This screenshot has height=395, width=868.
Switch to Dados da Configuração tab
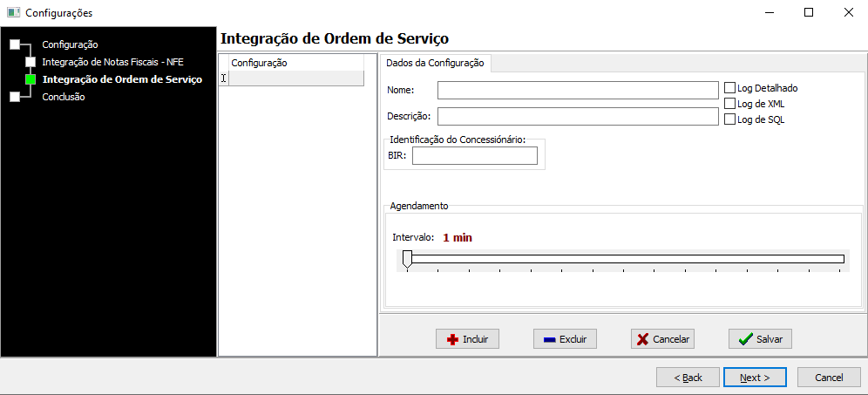[x=435, y=63]
